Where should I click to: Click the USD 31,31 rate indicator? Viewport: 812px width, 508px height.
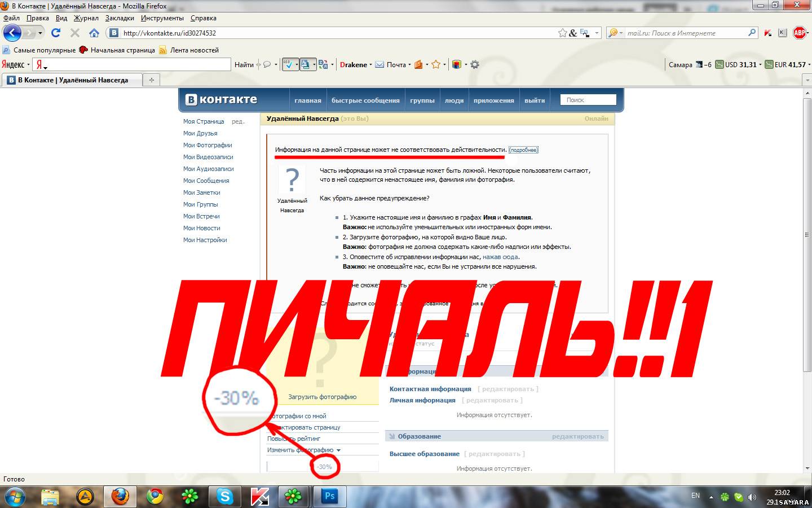tap(736, 64)
